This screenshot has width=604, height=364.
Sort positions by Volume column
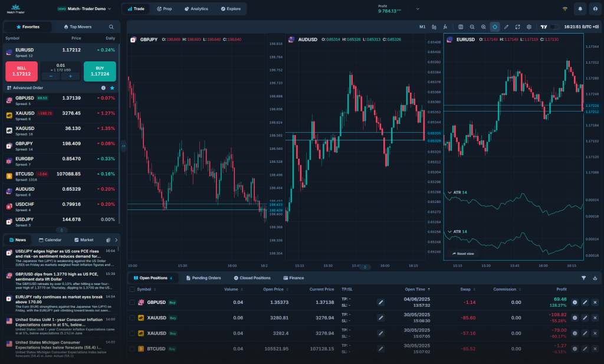click(x=234, y=289)
